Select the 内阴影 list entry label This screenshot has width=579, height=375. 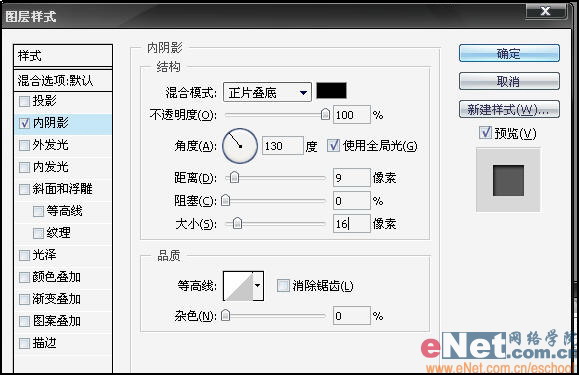click(51, 123)
